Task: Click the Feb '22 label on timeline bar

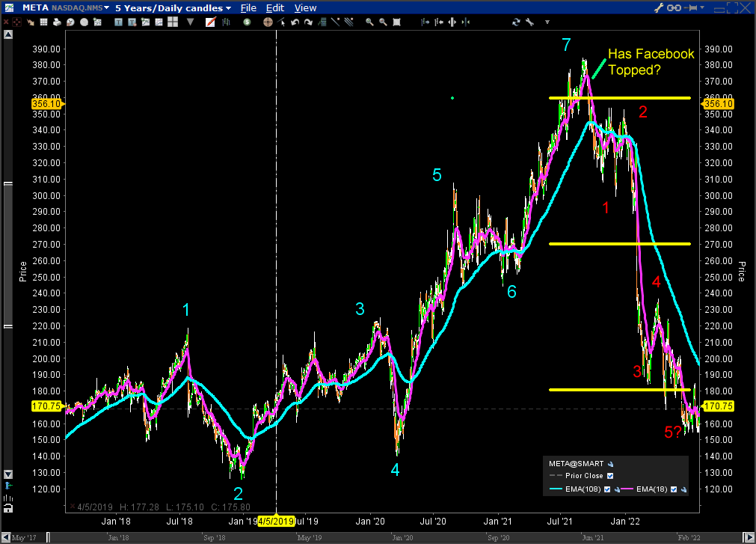Action: click(689, 538)
